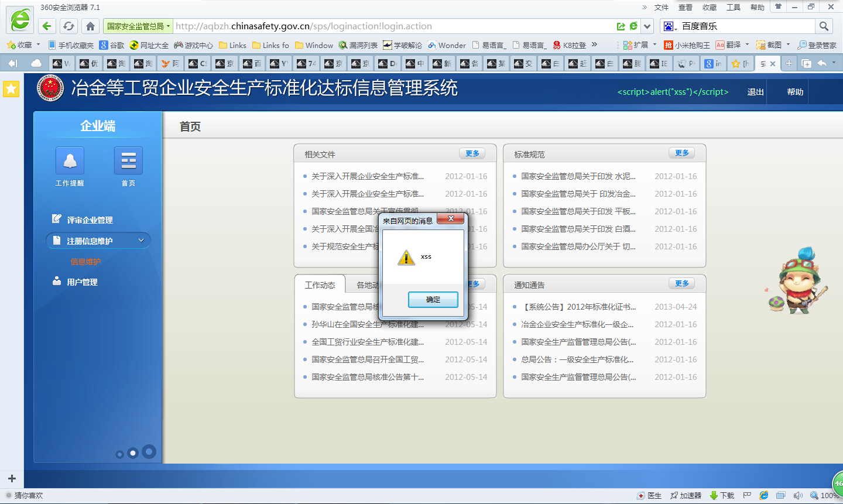Viewport: 843px width, 504px height.
Task: Open the skin change shirt icon
Action: (x=778, y=7)
